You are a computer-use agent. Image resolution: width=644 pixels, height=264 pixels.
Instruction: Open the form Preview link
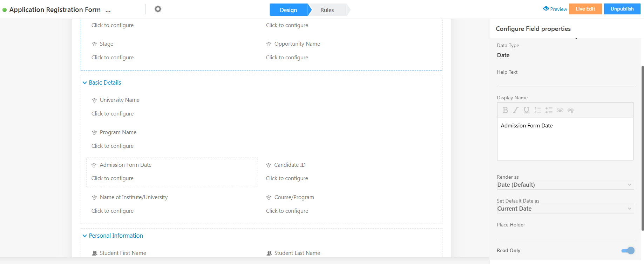tap(555, 9)
